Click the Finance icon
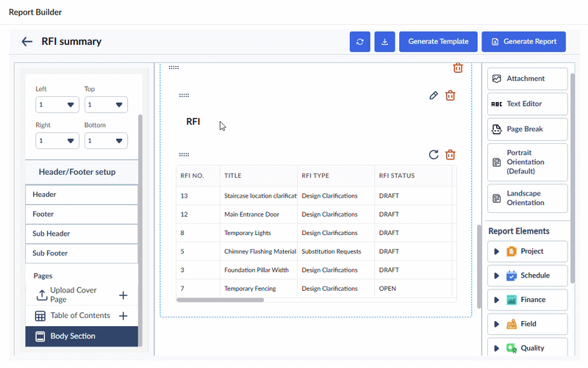This screenshot has height=368, width=588. point(511,300)
